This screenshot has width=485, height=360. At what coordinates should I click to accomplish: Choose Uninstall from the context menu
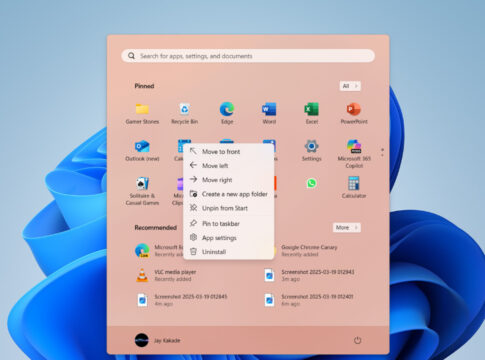[x=229, y=252]
